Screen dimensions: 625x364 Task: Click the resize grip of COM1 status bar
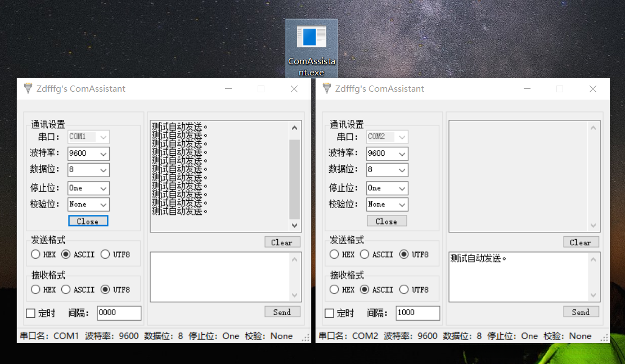click(305, 338)
